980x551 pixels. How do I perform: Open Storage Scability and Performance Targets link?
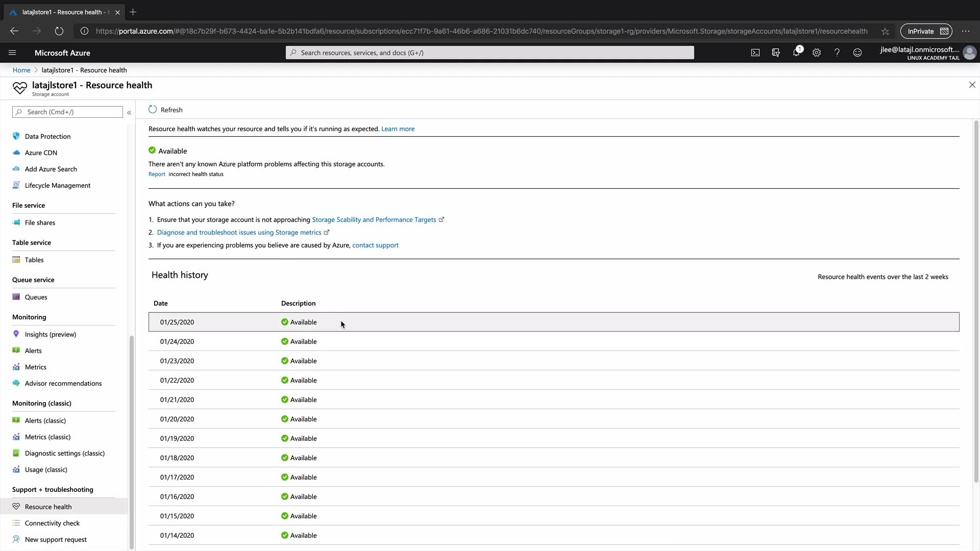tap(374, 220)
